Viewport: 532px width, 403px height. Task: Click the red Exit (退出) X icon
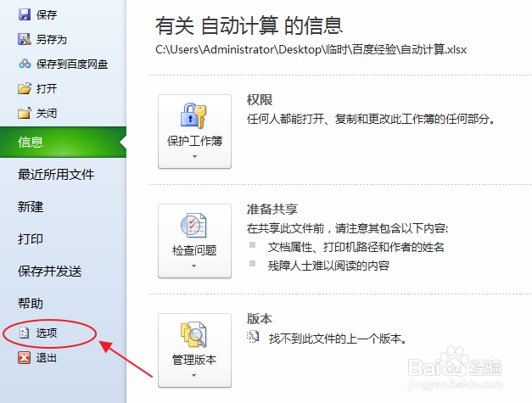pos(24,357)
